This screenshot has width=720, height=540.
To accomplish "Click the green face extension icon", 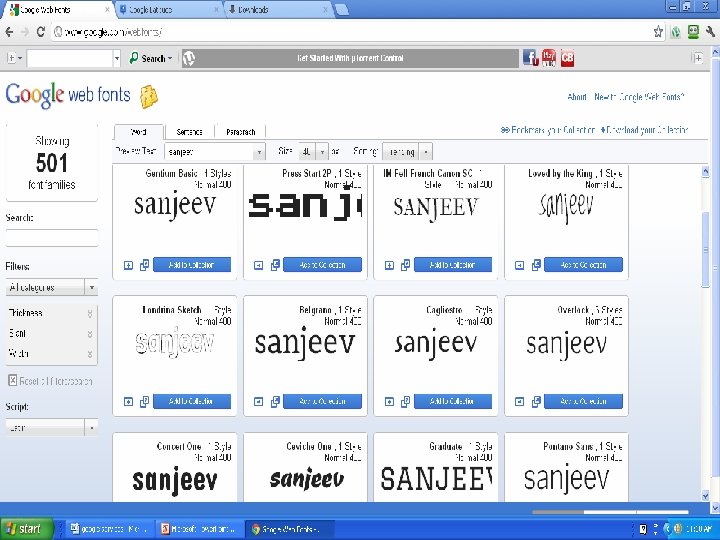I will [x=693, y=32].
